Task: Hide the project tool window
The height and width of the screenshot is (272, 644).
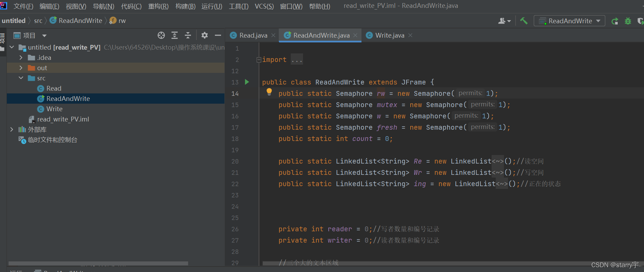Action: coord(218,35)
